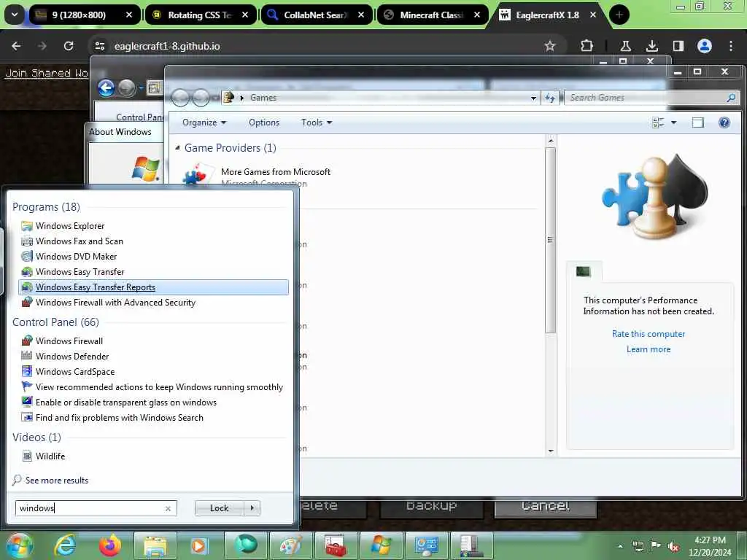
Task: Open Action Center flag tray icon
Action: [656, 546]
